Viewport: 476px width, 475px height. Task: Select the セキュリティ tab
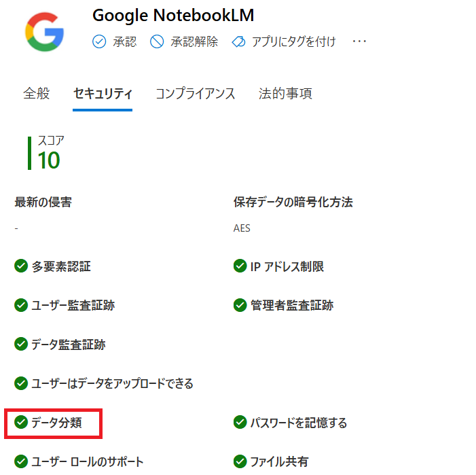pyautogui.click(x=103, y=94)
